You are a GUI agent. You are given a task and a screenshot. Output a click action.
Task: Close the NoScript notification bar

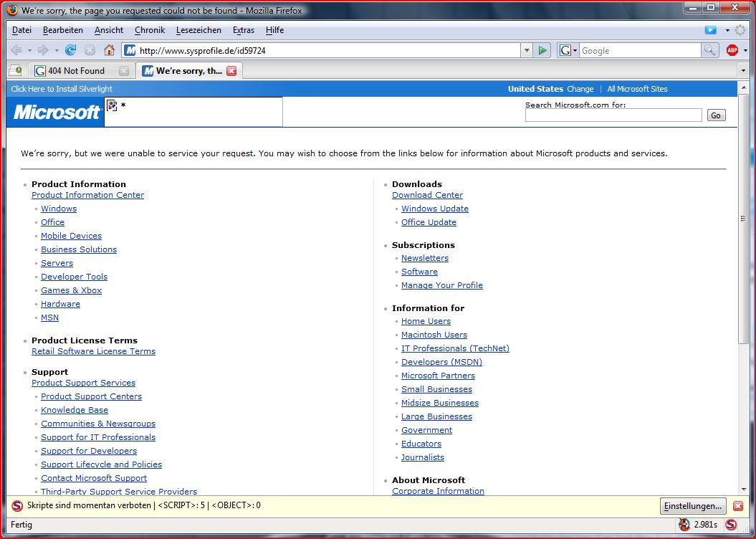pos(737,506)
